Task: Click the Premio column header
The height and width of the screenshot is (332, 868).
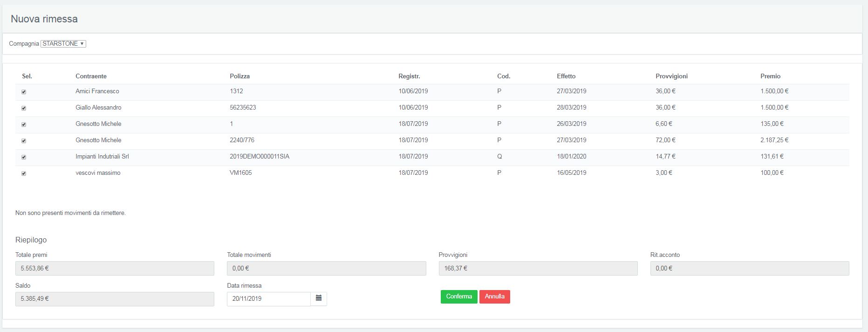Action: coord(770,76)
